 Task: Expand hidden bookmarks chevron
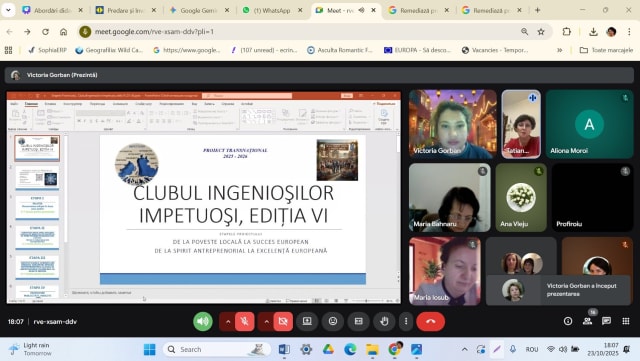[x=560, y=50]
